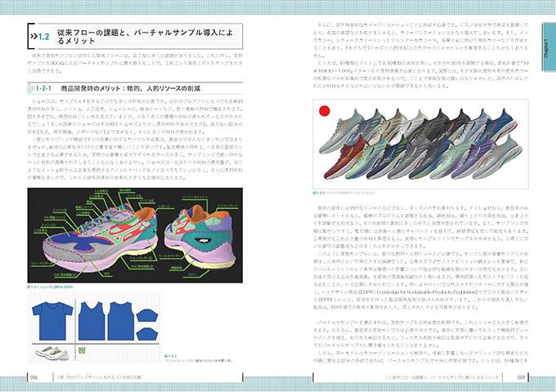
Task: Click the page number 007
Action: [521, 377]
